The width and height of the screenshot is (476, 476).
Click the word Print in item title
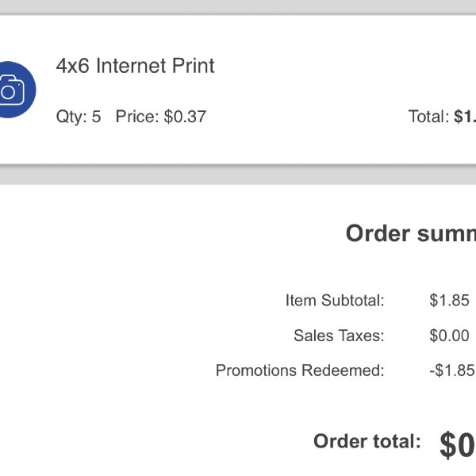click(194, 66)
